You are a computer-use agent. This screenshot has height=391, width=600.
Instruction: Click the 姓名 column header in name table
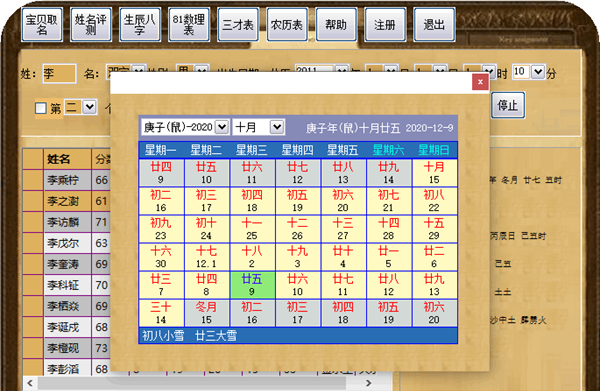(67, 159)
